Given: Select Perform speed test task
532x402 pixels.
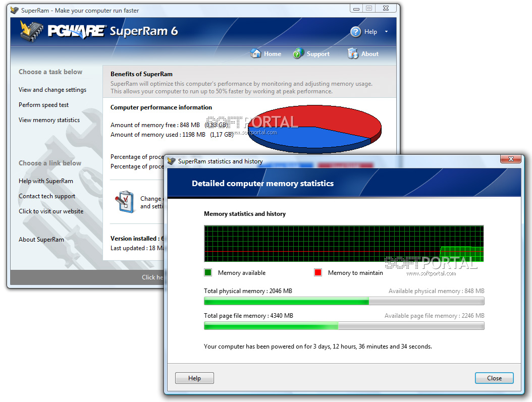Looking at the screenshot, I should [43, 105].
